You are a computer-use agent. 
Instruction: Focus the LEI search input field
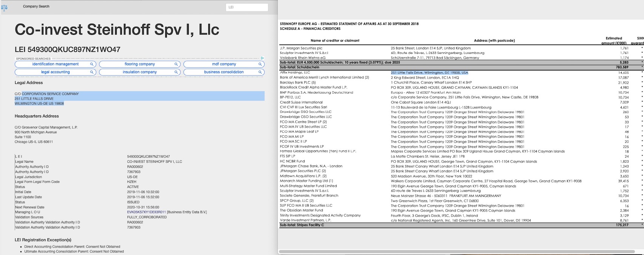(x=247, y=7)
